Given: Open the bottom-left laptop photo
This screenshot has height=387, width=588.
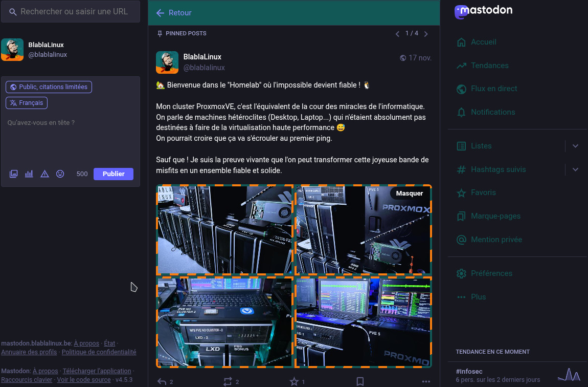Looking at the screenshot, I should (x=224, y=322).
